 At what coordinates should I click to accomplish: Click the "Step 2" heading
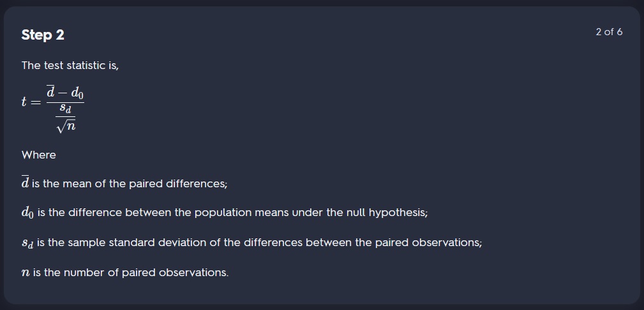pos(43,35)
